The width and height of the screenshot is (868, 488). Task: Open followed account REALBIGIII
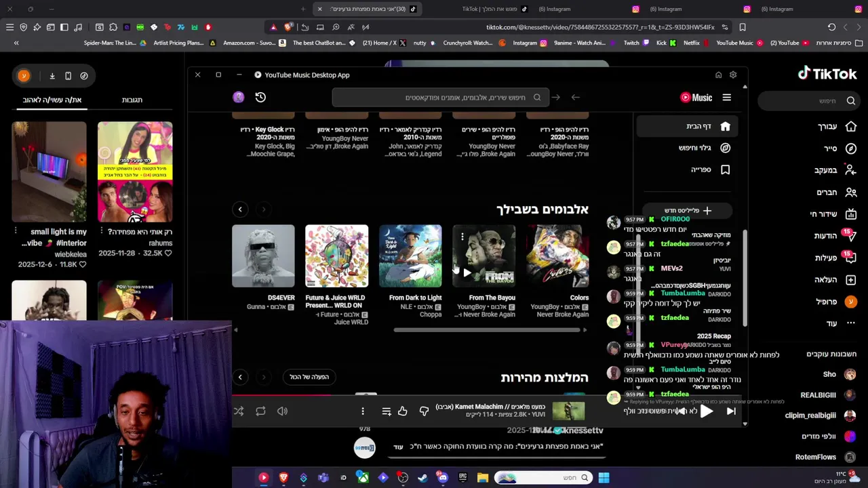point(827,395)
